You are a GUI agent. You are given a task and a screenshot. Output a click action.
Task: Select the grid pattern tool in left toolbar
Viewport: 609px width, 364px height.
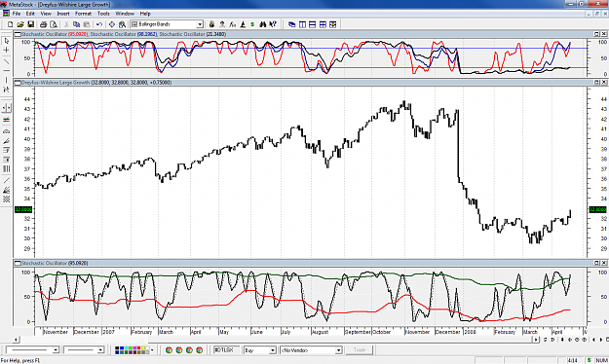[6, 200]
